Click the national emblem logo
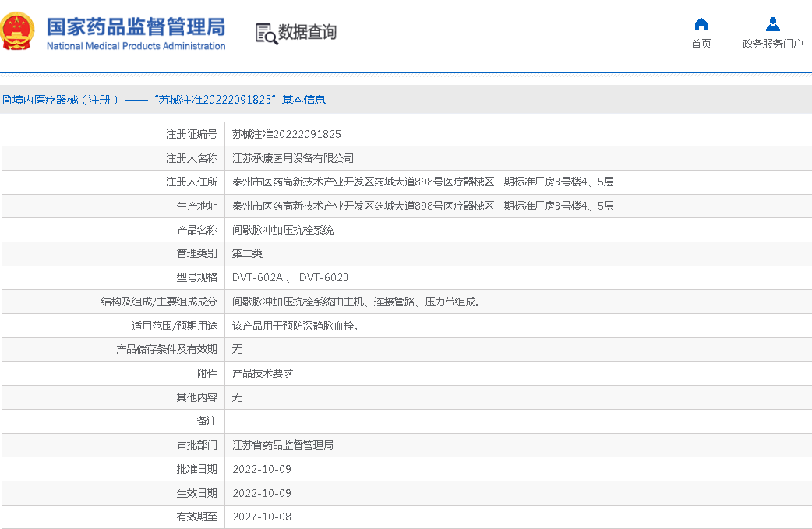Viewport: 812px width, 529px height. click(17, 33)
